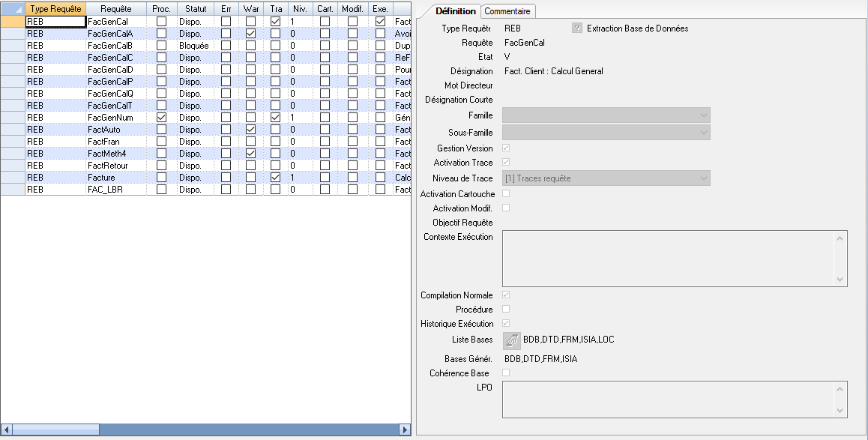Image resolution: width=868 pixels, height=440 pixels.
Task: Click the Requête column header
Action: [x=115, y=8]
